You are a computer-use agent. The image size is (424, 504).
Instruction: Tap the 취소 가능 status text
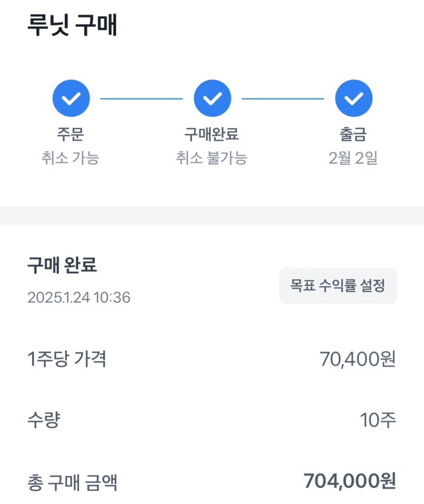[70, 158]
